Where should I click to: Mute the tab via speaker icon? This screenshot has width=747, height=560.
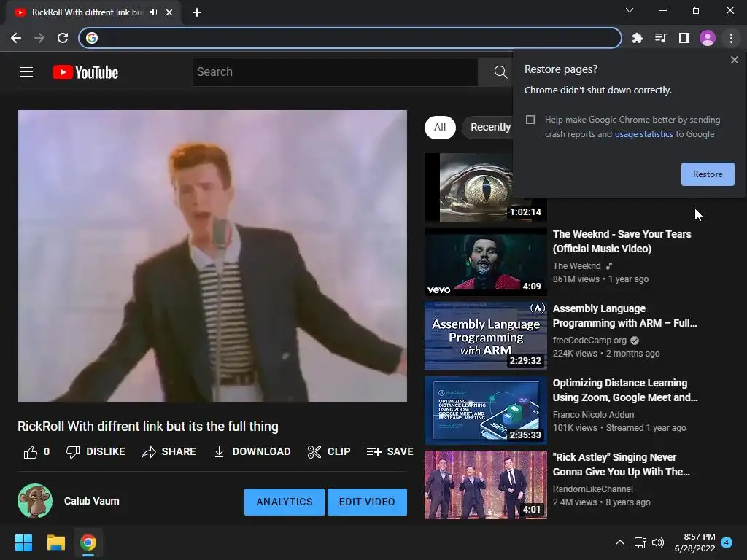(153, 12)
